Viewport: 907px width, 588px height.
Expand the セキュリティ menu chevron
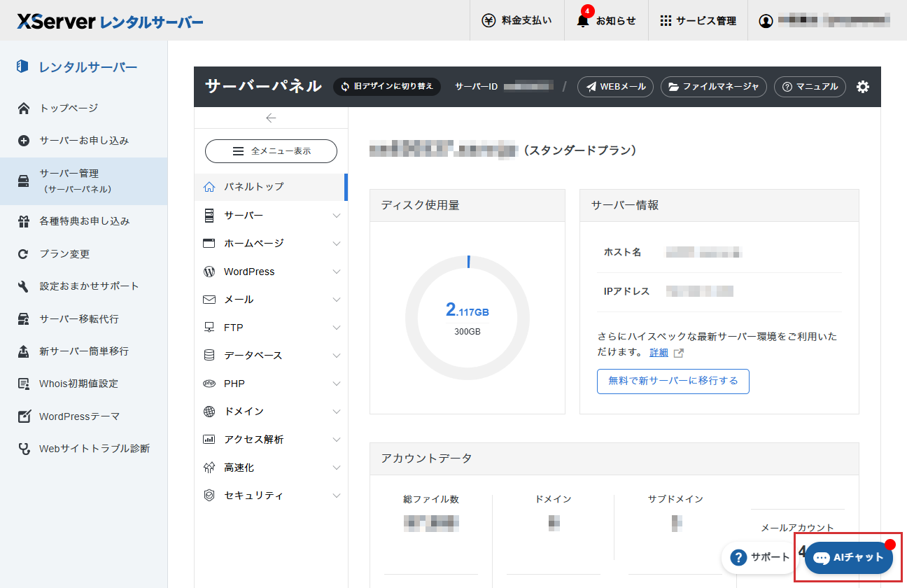pyautogui.click(x=337, y=496)
